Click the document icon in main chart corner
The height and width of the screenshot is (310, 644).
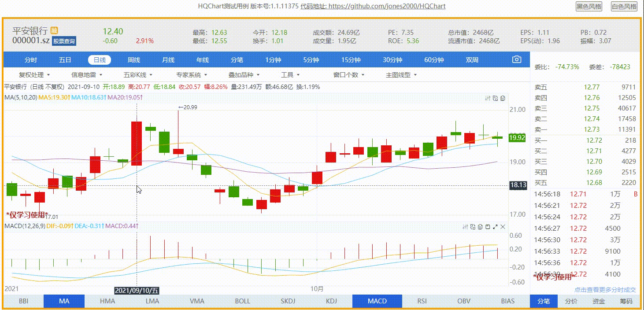[x=503, y=98]
